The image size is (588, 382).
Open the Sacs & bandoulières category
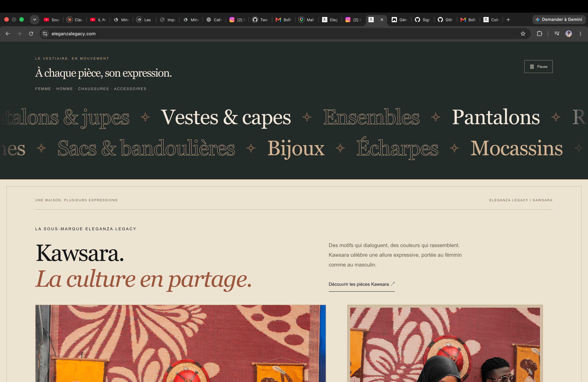pyautogui.click(x=146, y=148)
